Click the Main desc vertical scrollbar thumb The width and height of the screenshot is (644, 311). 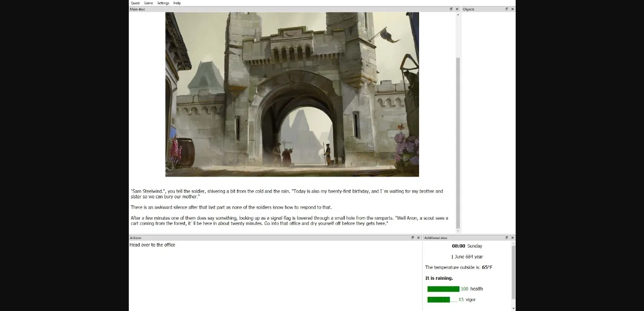[x=458, y=142]
